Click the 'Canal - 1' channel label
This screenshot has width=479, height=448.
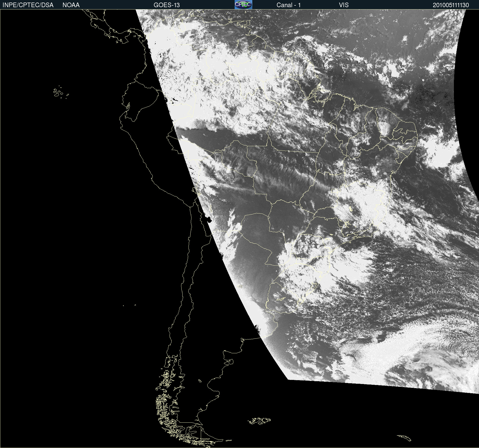tap(289, 5)
